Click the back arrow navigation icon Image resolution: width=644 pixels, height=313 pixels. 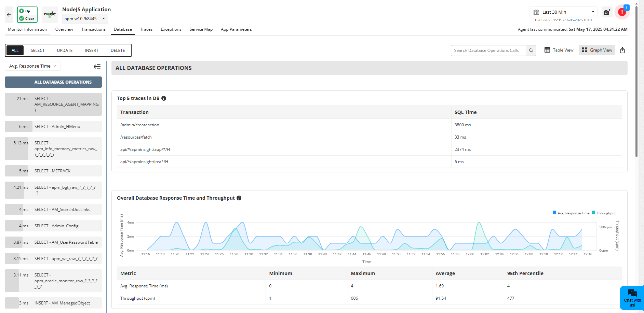tap(8, 15)
